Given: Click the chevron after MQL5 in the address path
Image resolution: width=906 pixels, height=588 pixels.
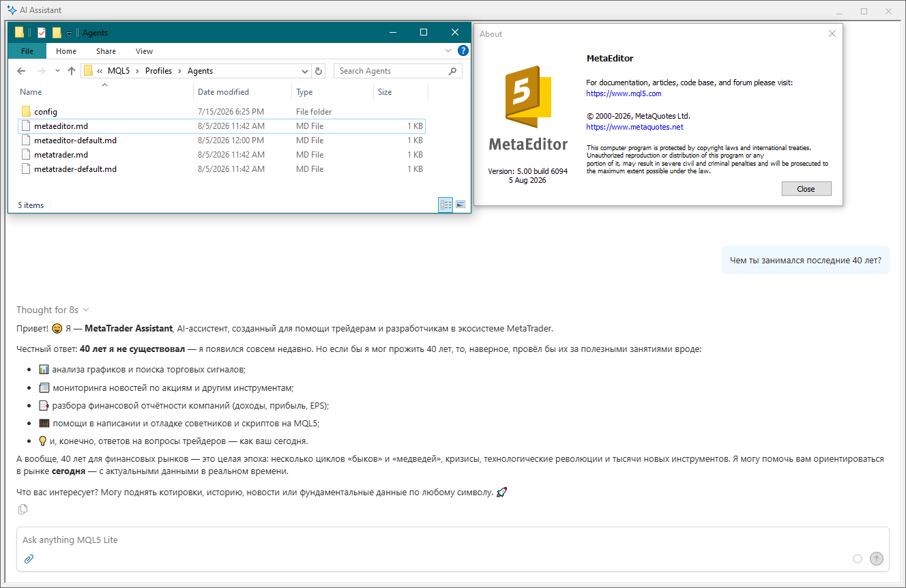Looking at the screenshot, I should [137, 71].
